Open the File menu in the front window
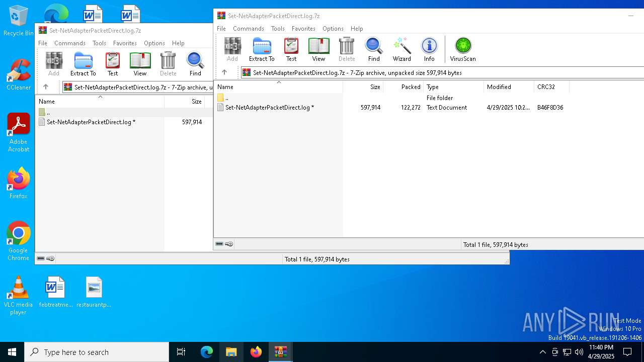This screenshot has height=362, width=644. 221,29
